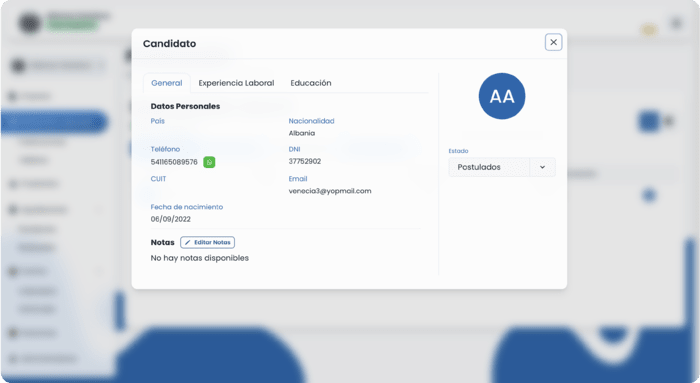Click the small blurred blue circle icon on the right
This screenshot has width=700, height=383.
(x=649, y=195)
